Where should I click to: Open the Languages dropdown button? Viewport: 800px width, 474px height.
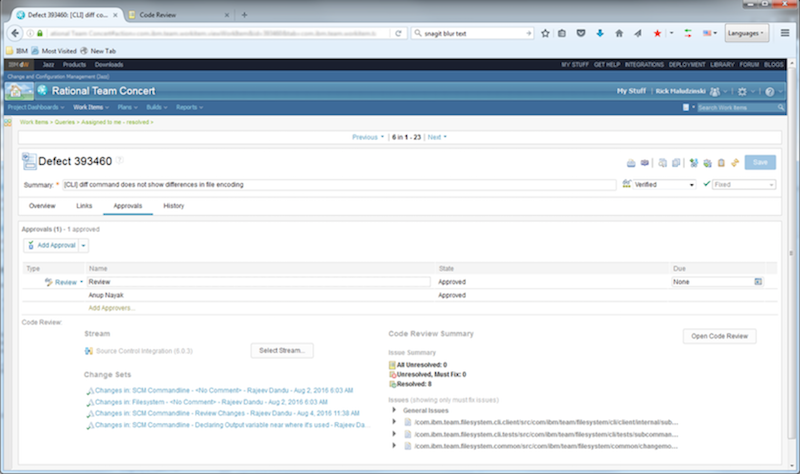pyautogui.click(x=746, y=33)
